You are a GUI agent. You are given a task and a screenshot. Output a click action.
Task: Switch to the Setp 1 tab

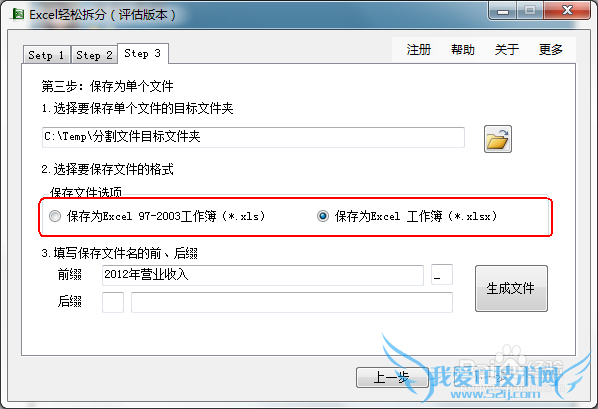[x=46, y=55]
